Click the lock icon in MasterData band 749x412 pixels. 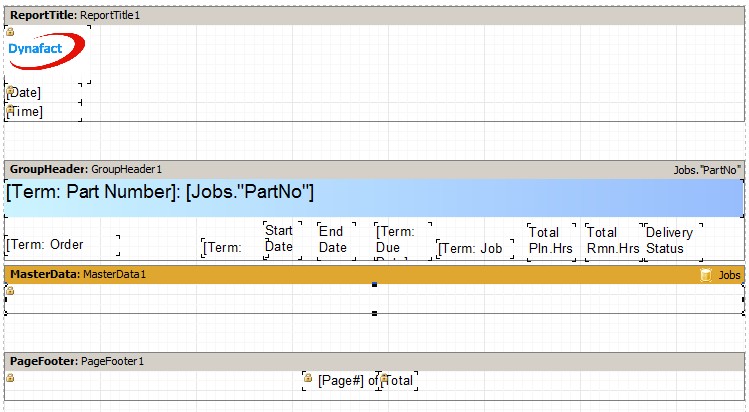coord(10,291)
